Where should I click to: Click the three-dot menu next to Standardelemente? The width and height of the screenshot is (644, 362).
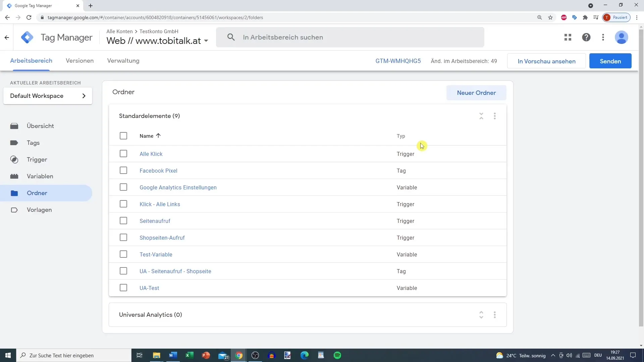pyautogui.click(x=495, y=116)
